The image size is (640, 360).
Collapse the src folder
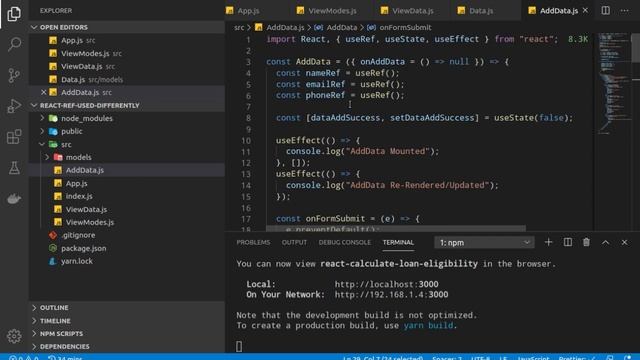(127, 144)
